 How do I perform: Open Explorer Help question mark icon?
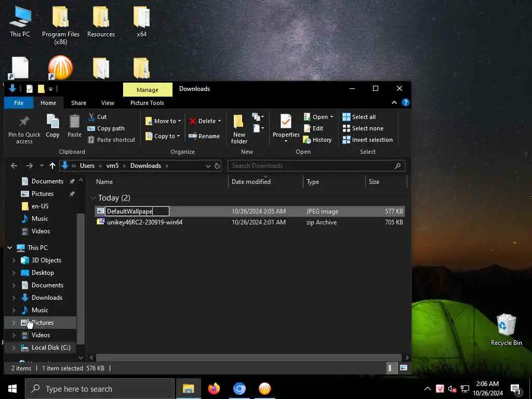click(405, 103)
